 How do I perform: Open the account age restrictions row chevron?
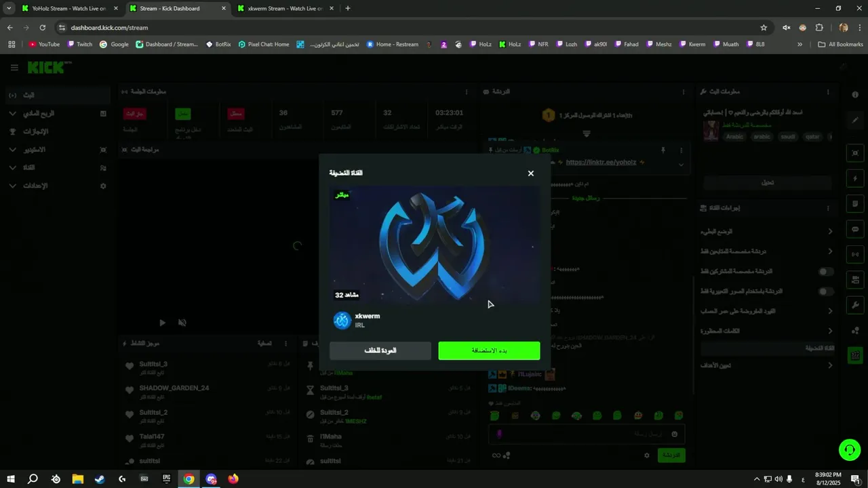tap(830, 311)
